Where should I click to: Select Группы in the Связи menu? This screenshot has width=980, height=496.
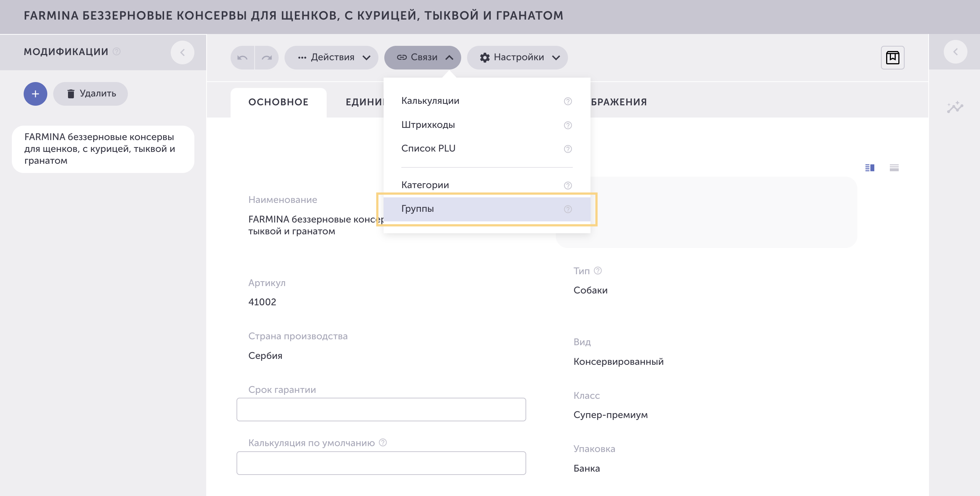pos(487,209)
